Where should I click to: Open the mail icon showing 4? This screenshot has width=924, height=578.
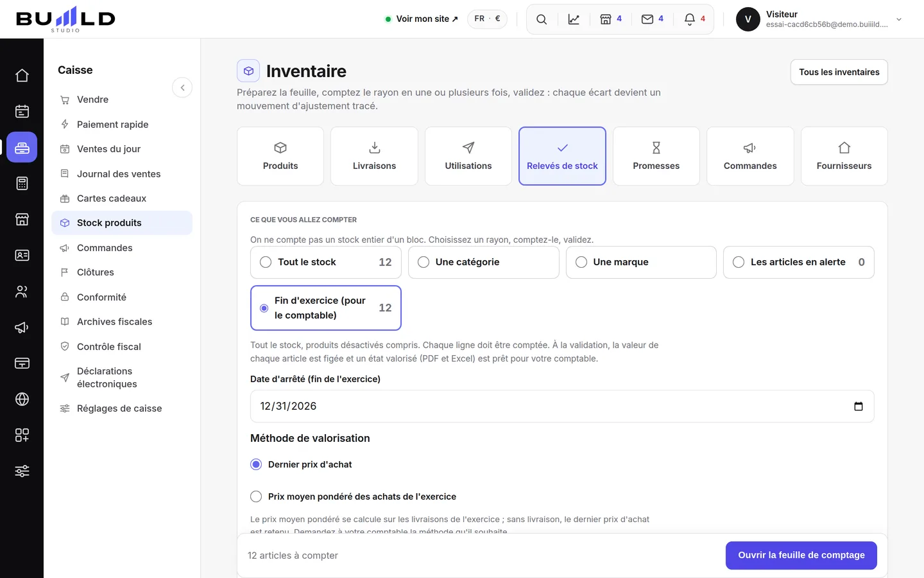point(653,19)
